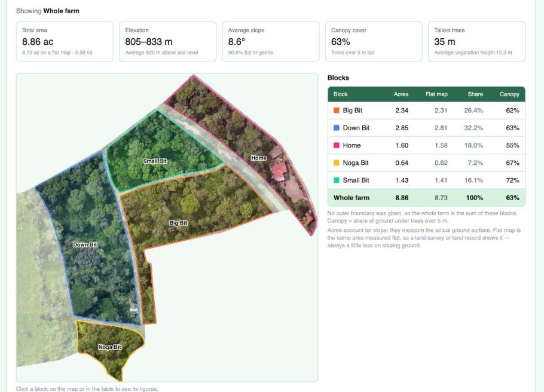Click the 62% canopy value for Big Bit

click(512, 111)
